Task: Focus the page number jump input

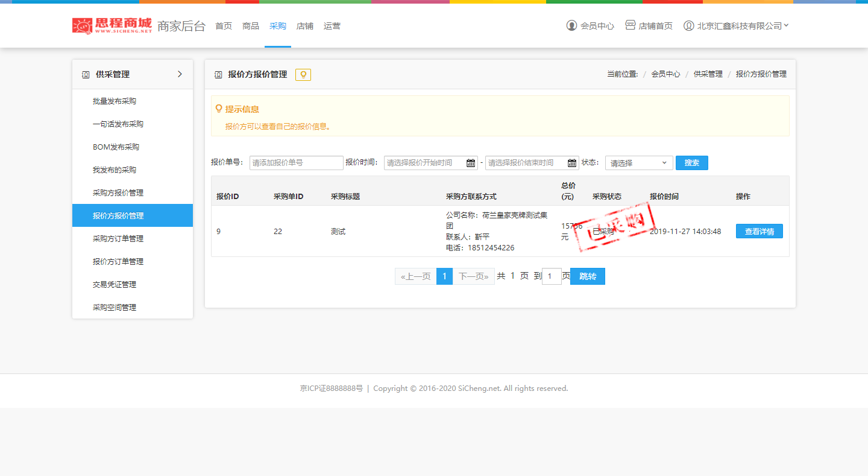Action: (552, 276)
